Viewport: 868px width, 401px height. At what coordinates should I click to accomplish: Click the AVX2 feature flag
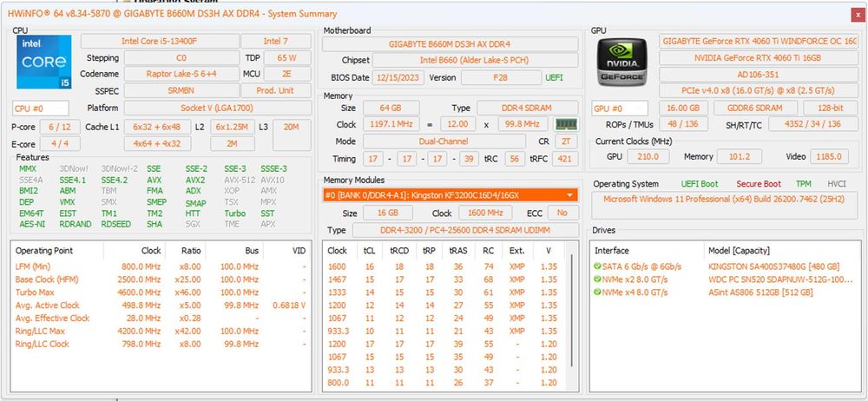(x=194, y=180)
